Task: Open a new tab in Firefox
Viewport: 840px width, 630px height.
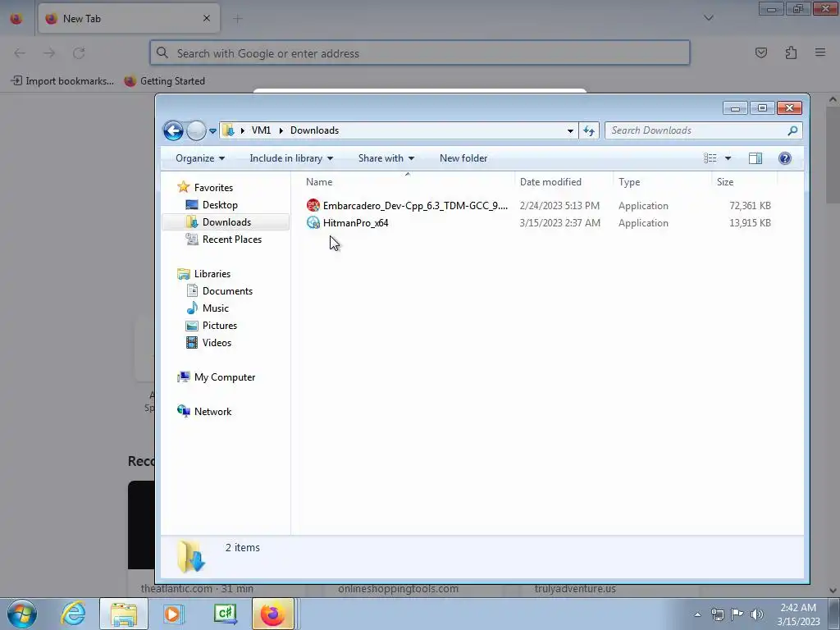Action: (238, 19)
